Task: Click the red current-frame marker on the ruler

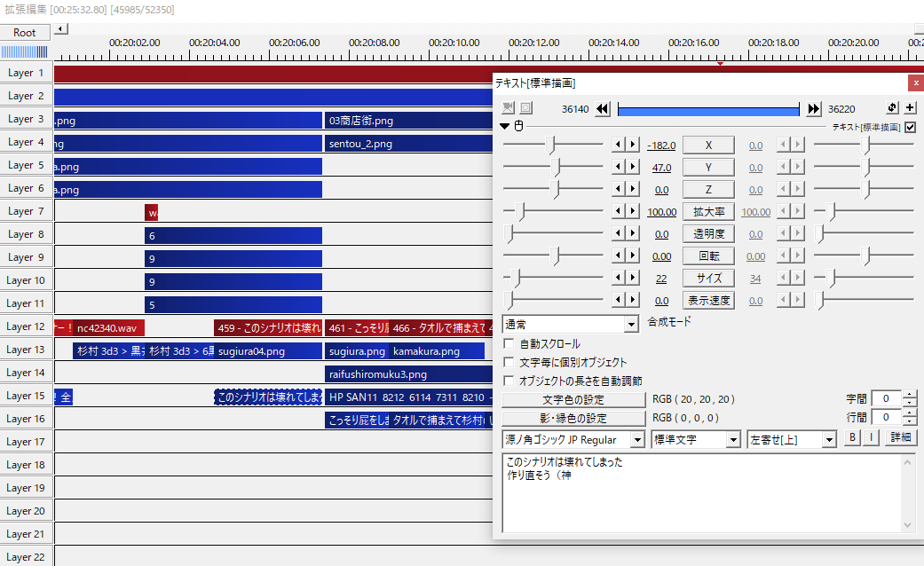Action: click(720, 62)
